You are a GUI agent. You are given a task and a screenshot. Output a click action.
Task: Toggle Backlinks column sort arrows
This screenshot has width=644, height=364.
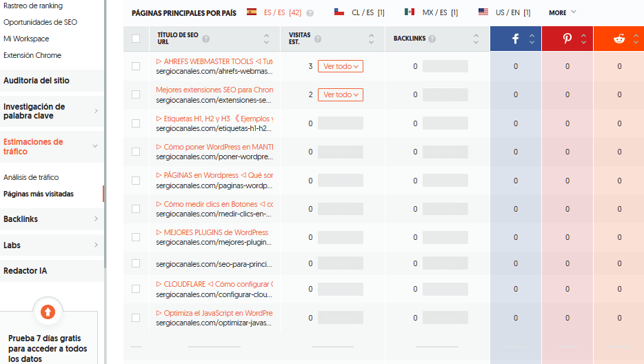pyautogui.click(x=476, y=39)
